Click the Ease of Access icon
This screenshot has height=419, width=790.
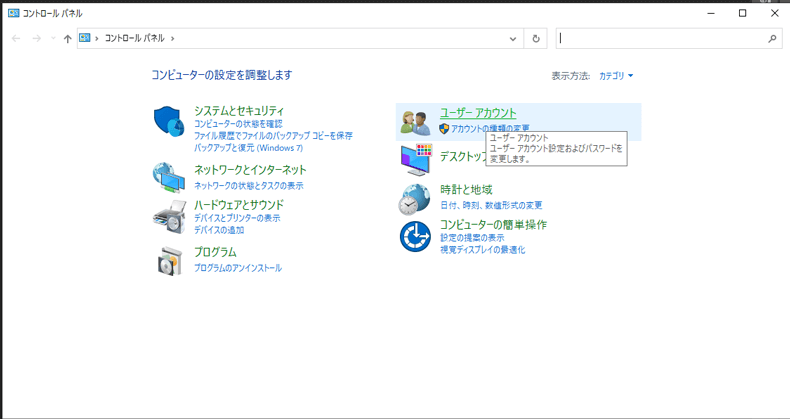coord(415,237)
